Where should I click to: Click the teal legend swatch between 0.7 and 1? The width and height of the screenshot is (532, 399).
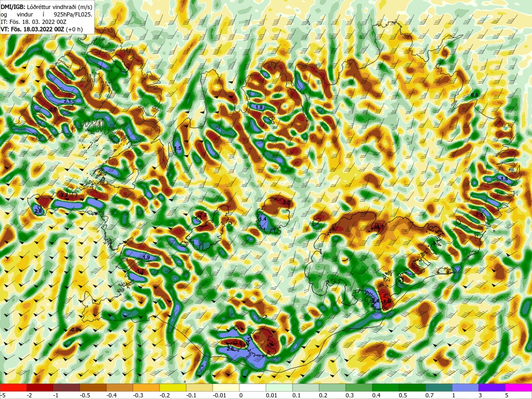439,387
